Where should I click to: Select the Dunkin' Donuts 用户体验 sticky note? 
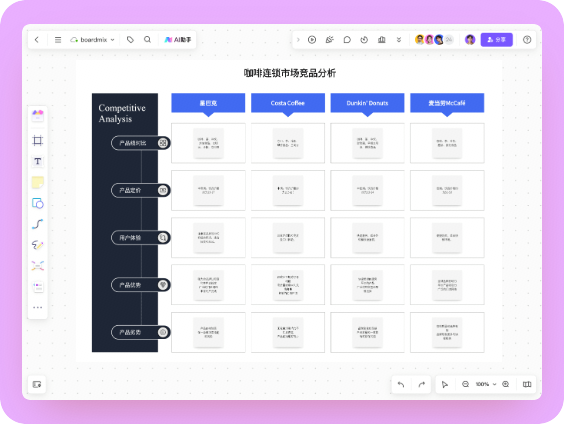(x=367, y=238)
